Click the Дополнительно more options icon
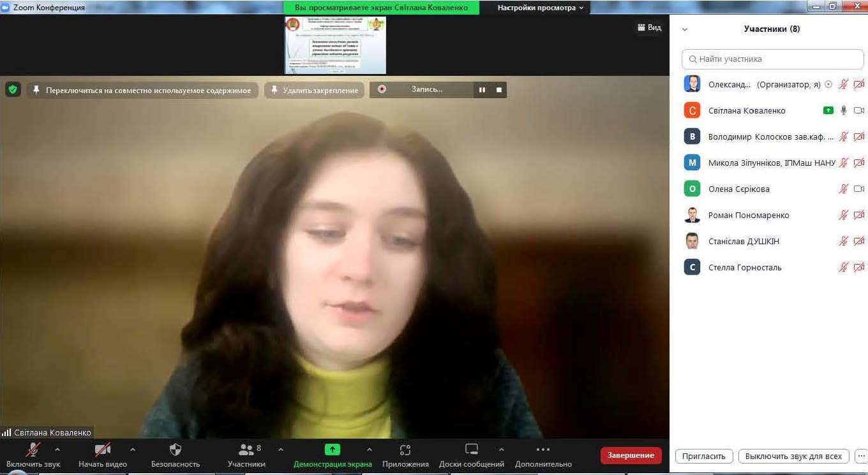Image resolution: width=868 pixels, height=475 pixels. (x=543, y=450)
